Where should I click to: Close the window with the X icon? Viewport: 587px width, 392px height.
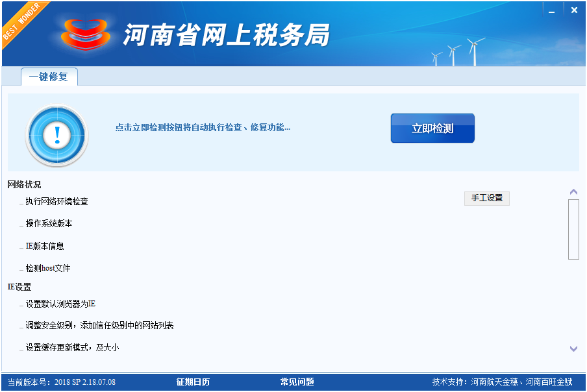tap(574, 10)
